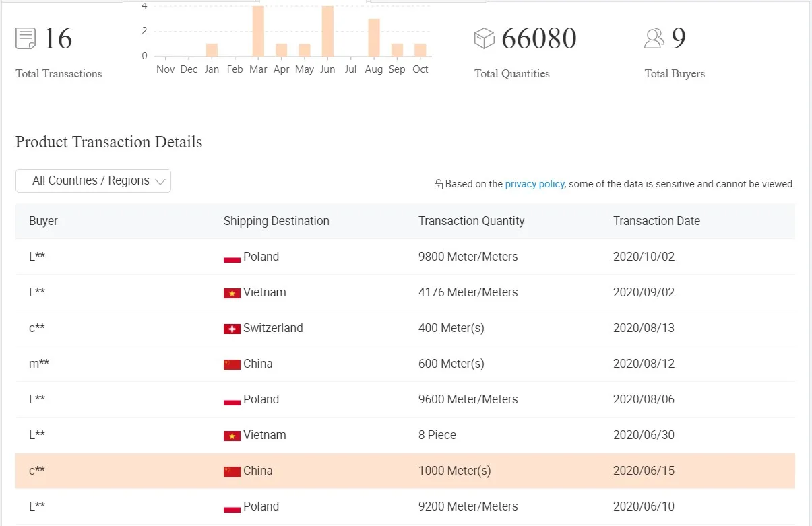Viewport: 812px width, 526px height.
Task: Click the Shipping Destination column header
Action: click(276, 221)
